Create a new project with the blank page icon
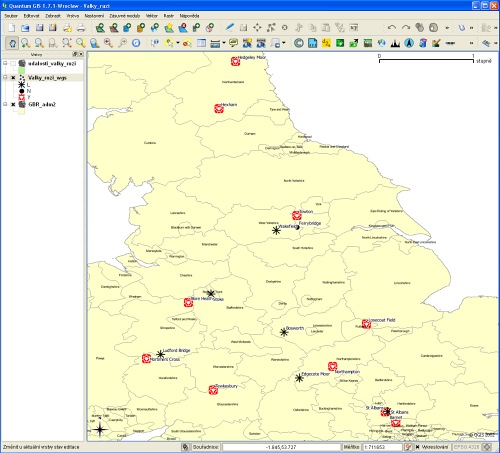The height and width of the screenshot is (453, 500). click(x=12, y=28)
